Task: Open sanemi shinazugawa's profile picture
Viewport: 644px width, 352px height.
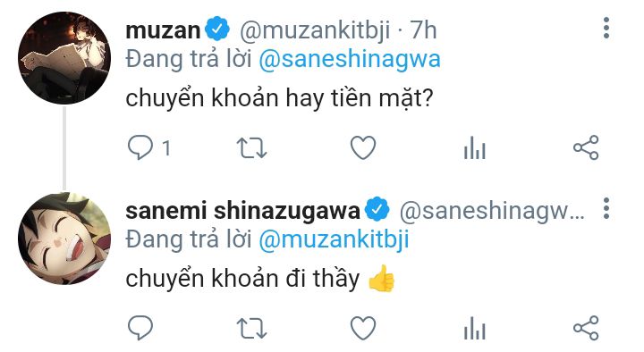Action: (64, 239)
